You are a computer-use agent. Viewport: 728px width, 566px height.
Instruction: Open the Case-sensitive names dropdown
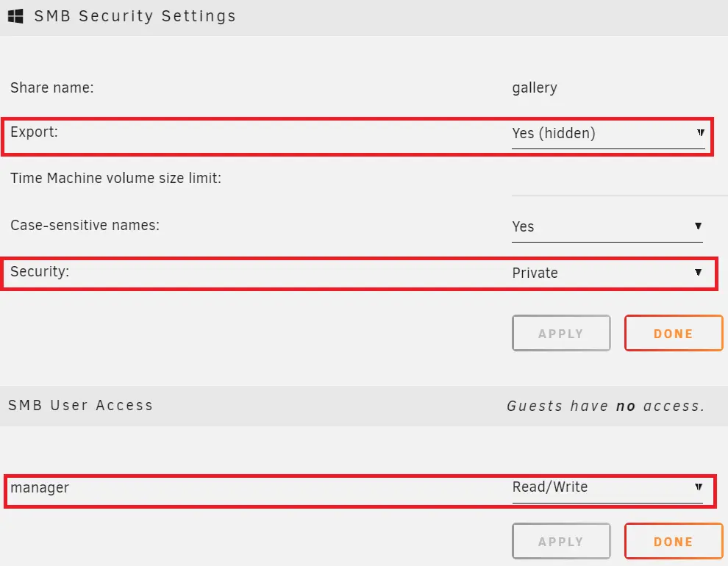coord(607,227)
